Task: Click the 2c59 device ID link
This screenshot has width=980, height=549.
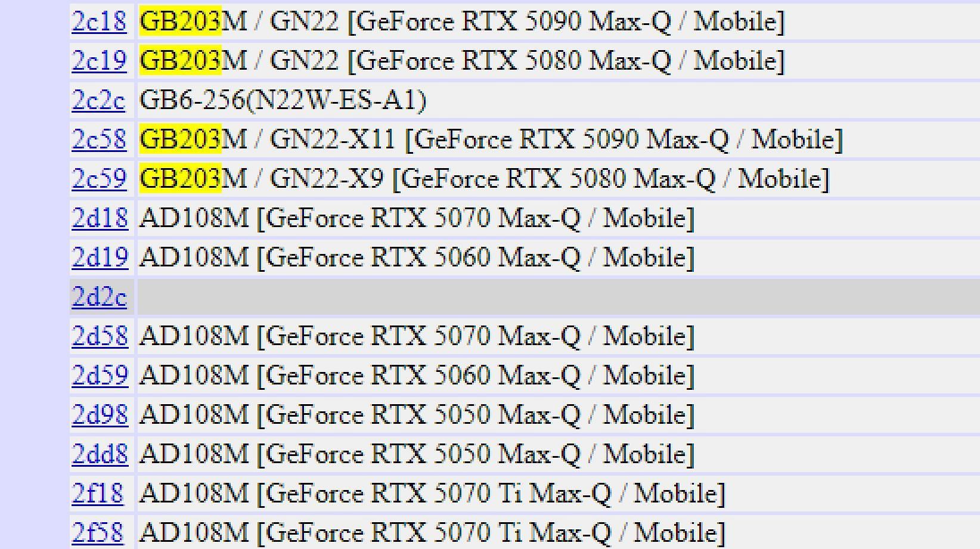Action: 99,179
